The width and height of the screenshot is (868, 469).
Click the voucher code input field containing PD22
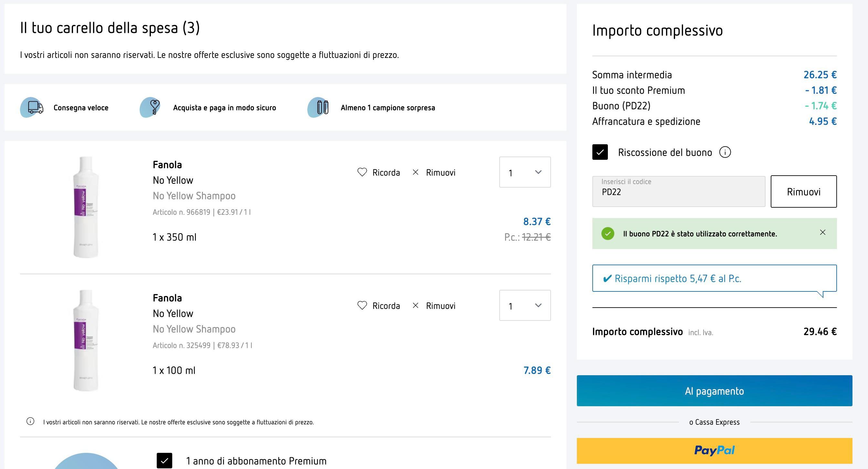coord(679,191)
